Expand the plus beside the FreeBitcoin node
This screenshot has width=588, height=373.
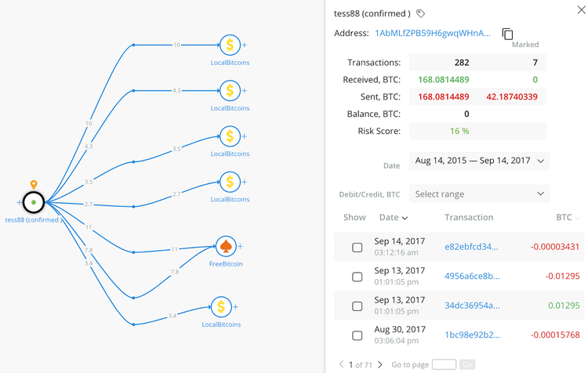[x=241, y=247]
